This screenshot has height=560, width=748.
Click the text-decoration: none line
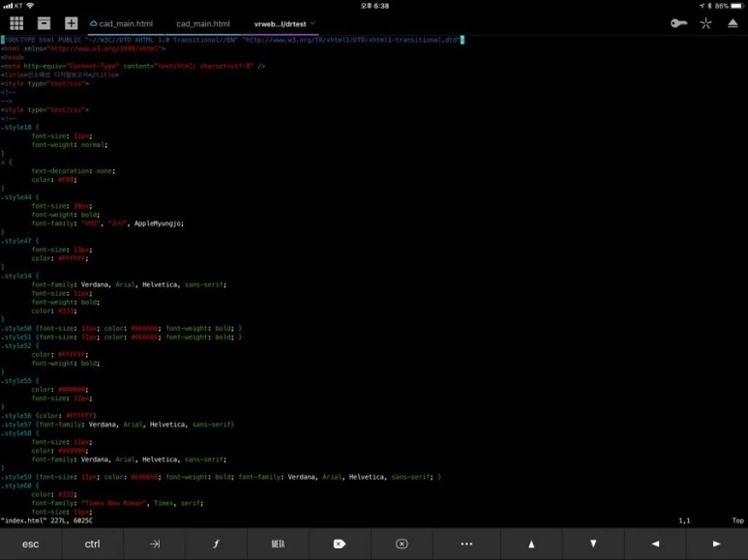tap(73, 171)
